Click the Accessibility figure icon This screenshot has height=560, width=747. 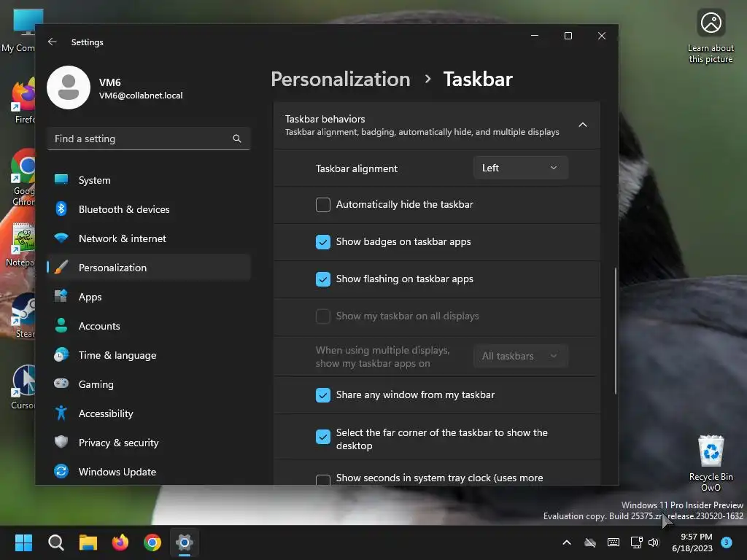61,413
